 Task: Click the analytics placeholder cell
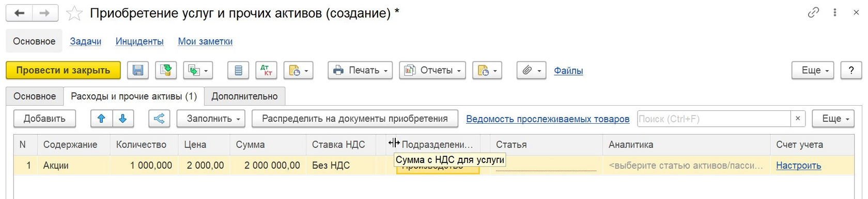pyautogui.click(x=686, y=165)
